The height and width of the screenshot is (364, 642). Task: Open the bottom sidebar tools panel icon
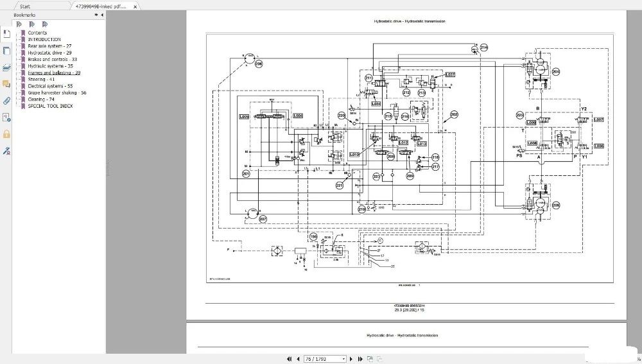point(6,151)
